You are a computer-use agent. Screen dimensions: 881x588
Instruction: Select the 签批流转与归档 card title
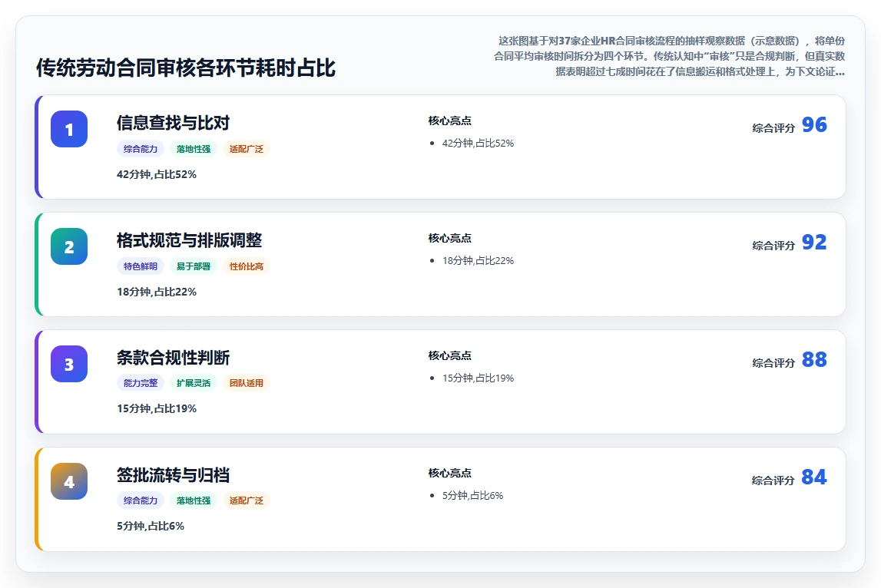coord(173,474)
